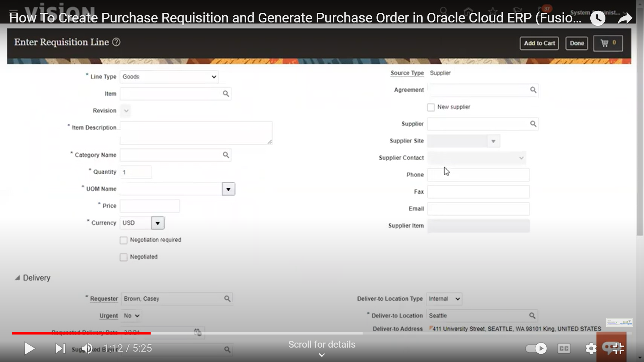Screen dimensions: 644x362
Task: Toggle the video autoplay switch
Action: click(x=536, y=349)
